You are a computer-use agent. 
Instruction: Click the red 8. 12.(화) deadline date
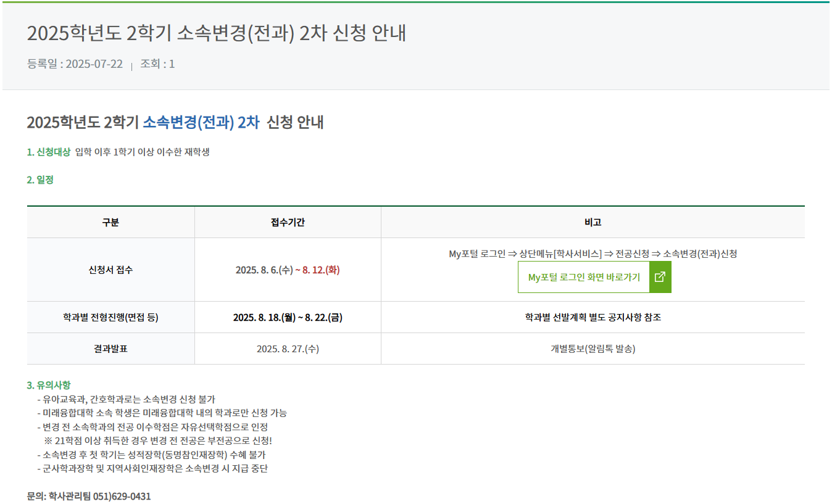pos(321,270)
